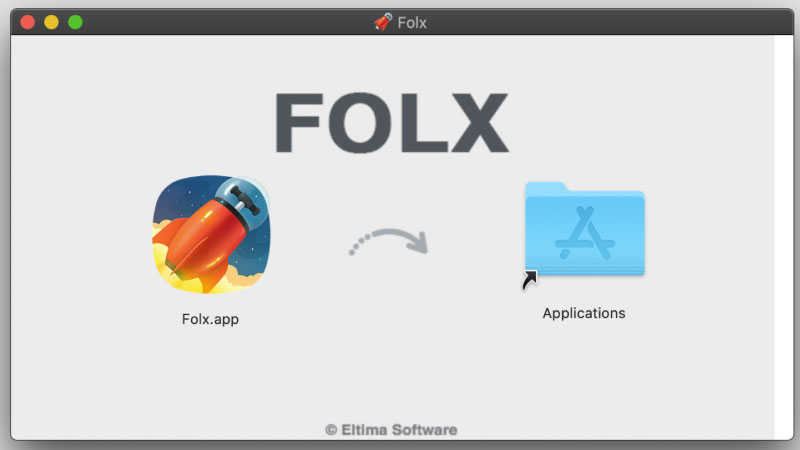
Task: Minimize the window with the yellow button
Action: (x=52, y=22)
